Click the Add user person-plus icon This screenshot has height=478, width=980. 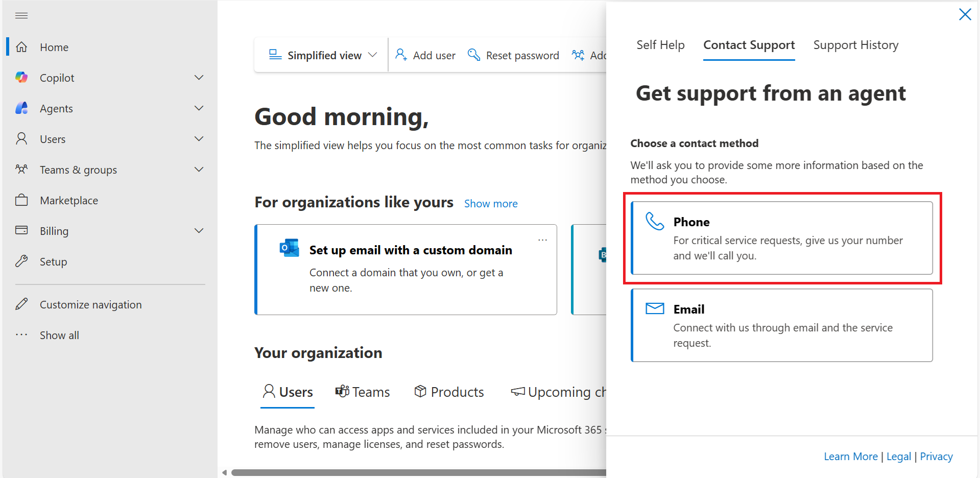[401, 55]
